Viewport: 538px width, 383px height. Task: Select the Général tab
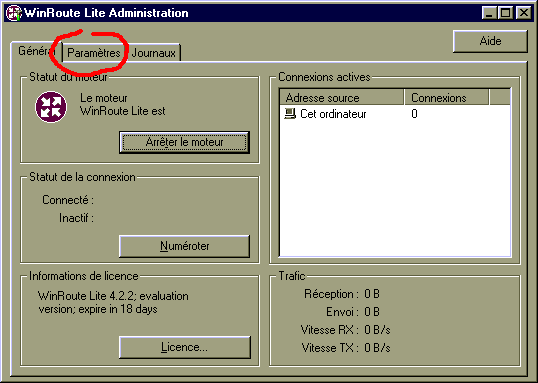click(x=36, y=51)
